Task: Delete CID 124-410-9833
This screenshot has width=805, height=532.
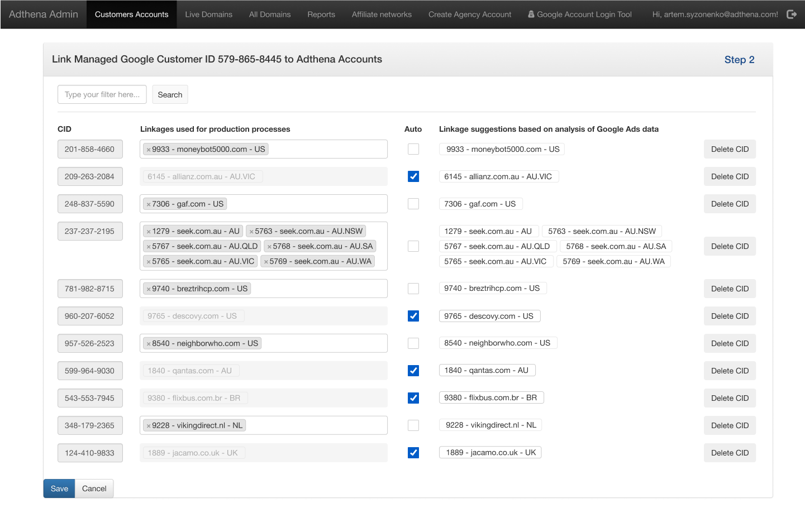Action: point(730,453)
